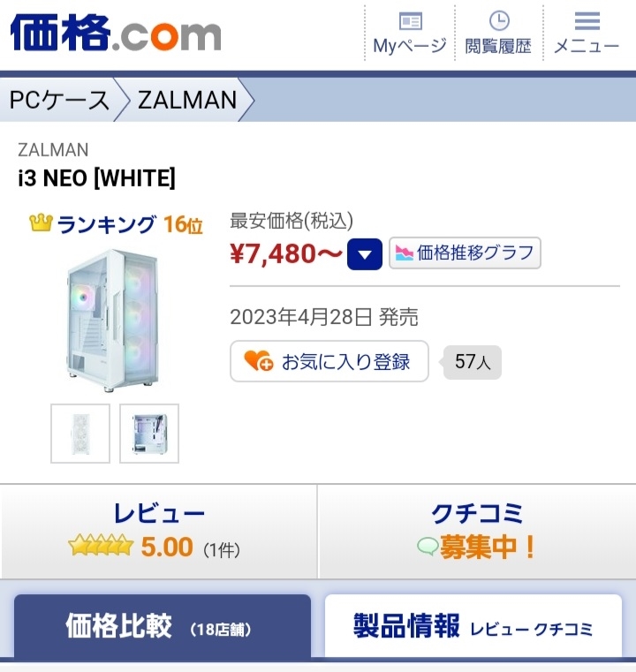This screenshot has height=672, width=636.
Task: Open the クチコミ 募集中 section
Action: point(477,532)
